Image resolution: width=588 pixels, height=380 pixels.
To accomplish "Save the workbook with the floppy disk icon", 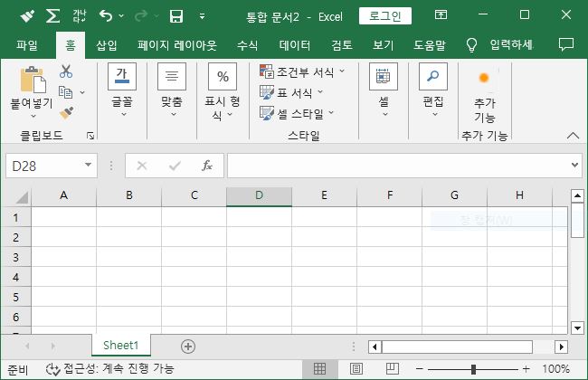I will (175, 16).
